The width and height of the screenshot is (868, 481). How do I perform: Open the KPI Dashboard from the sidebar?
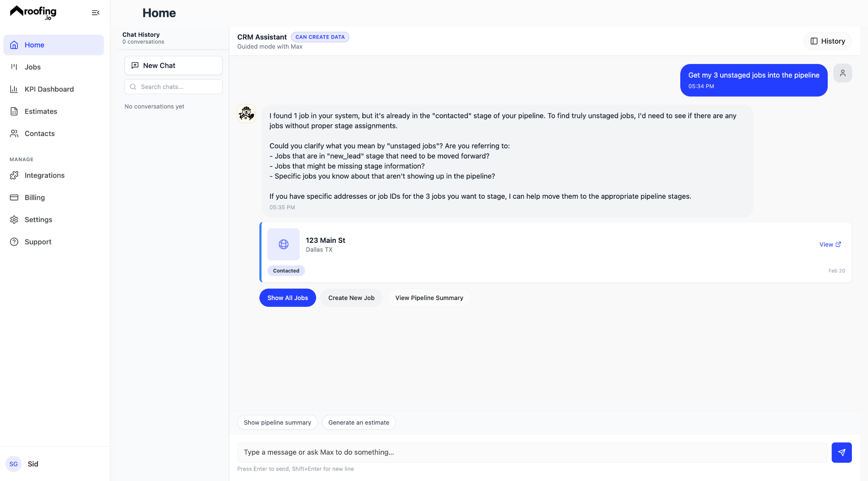pyautogui.click(x=49, y=89)
